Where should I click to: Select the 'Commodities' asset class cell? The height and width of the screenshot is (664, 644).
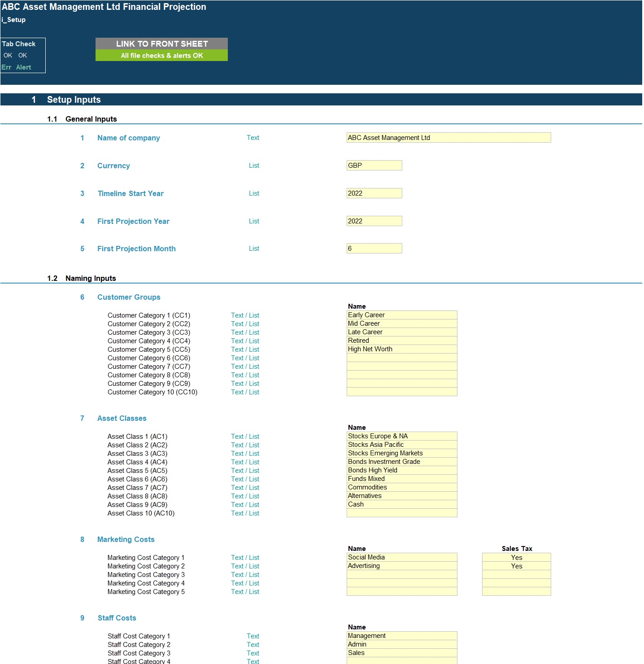coord(402,487)
